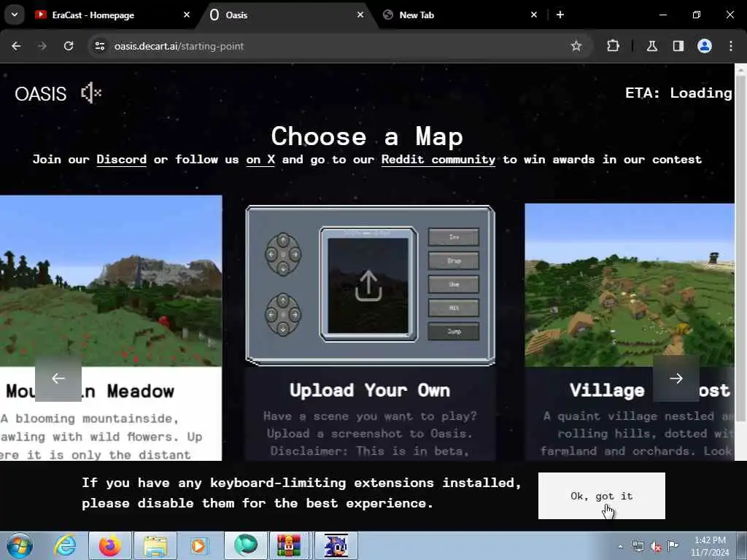Switch to the Oasis tab

pyautogui.click(x=286, y=15)
